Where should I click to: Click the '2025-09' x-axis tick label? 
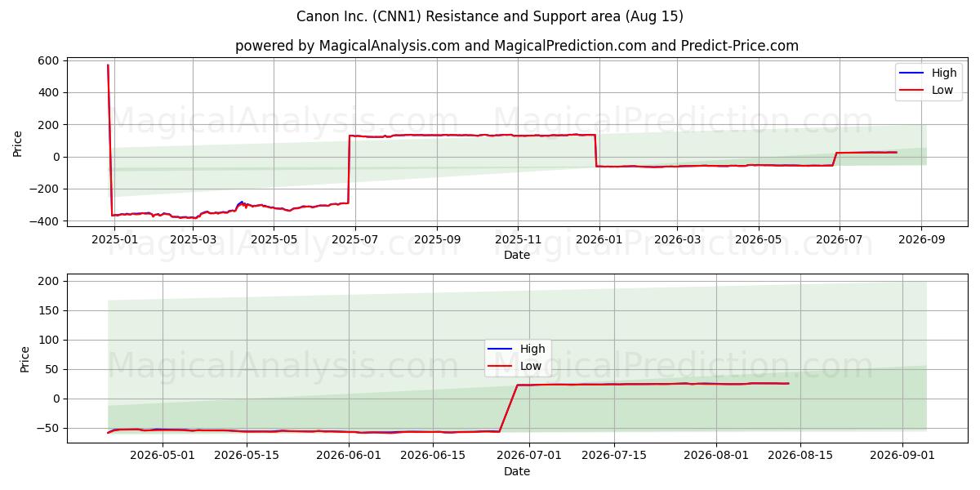click(x=436, y=240)
